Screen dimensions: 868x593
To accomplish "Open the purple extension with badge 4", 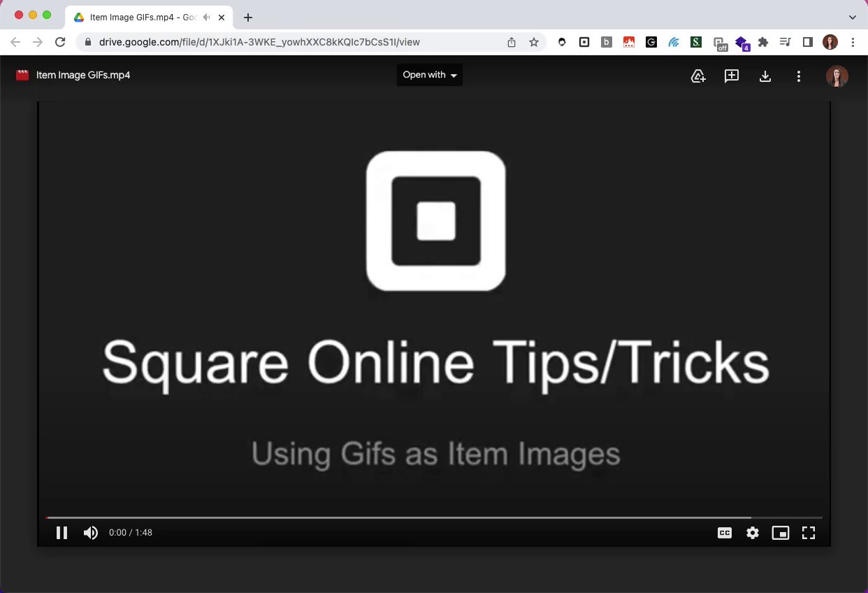I will (742, 43).
